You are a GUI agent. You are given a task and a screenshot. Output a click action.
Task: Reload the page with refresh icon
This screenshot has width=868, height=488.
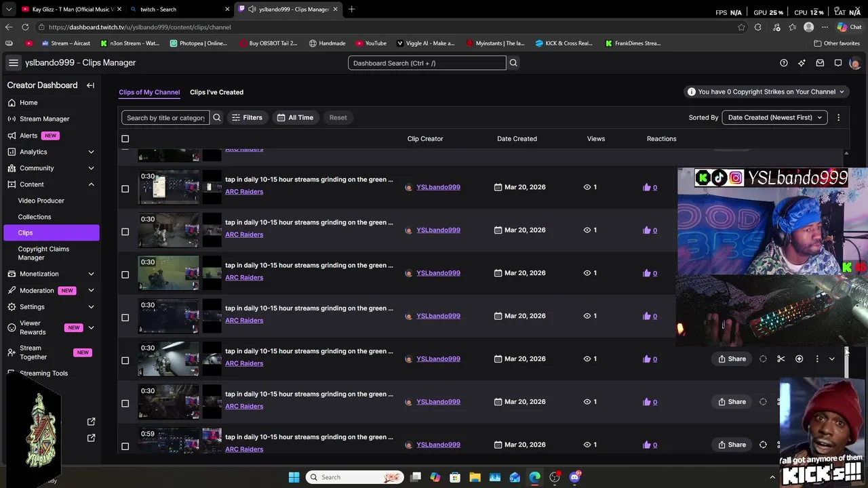pyautogui.click(x=25, y=27)
